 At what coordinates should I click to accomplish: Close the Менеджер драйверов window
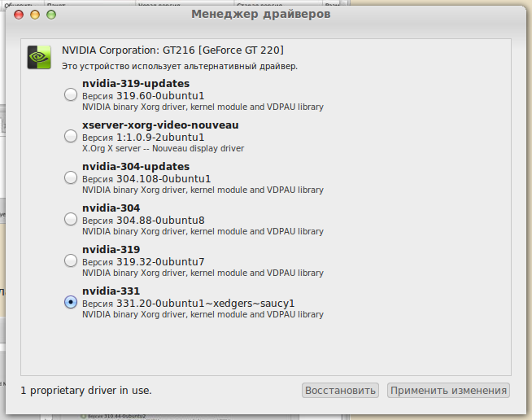point(19,15)
